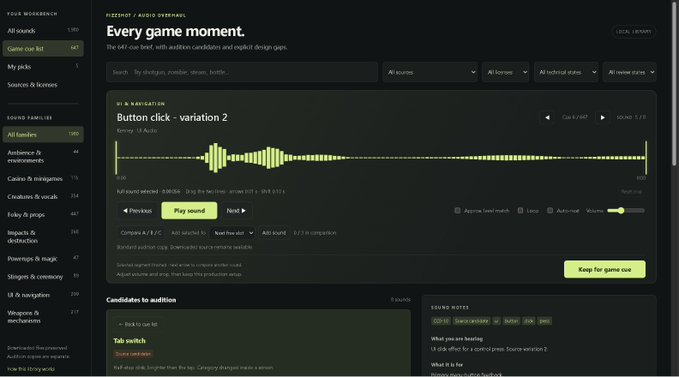Image resolution: width=679 pixels, height=377 pixels.
Task: Click the Local library badge
Action: click(634, 32)
